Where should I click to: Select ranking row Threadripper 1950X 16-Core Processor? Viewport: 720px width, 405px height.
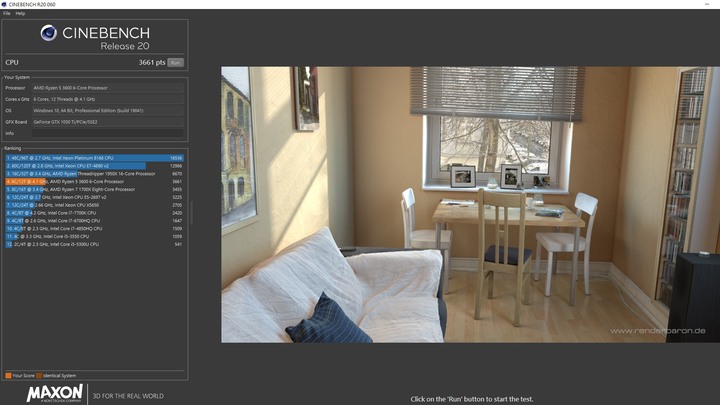(94, 174)
